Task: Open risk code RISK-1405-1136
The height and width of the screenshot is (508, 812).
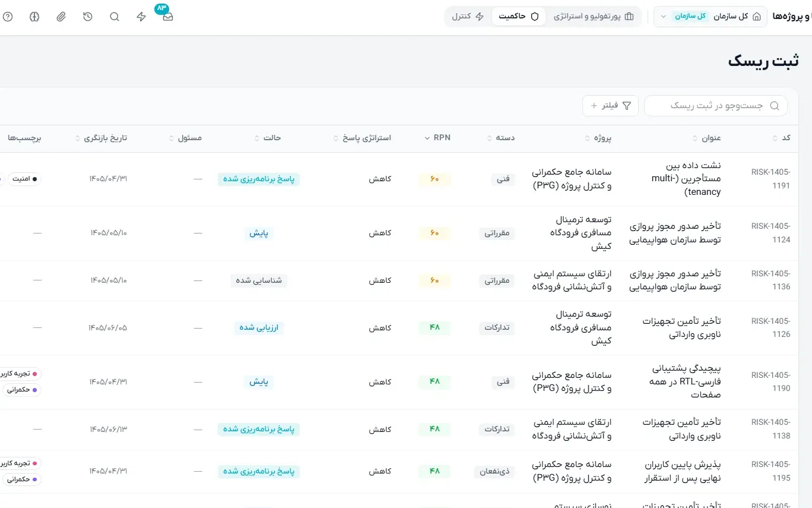Action: click(770, 280)
